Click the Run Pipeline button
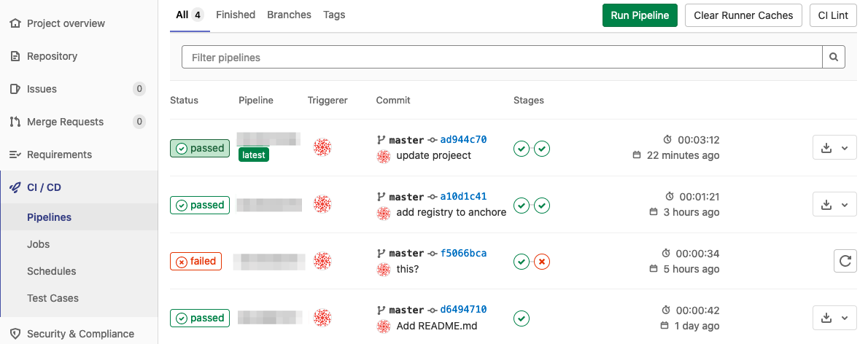 point(640,15)
